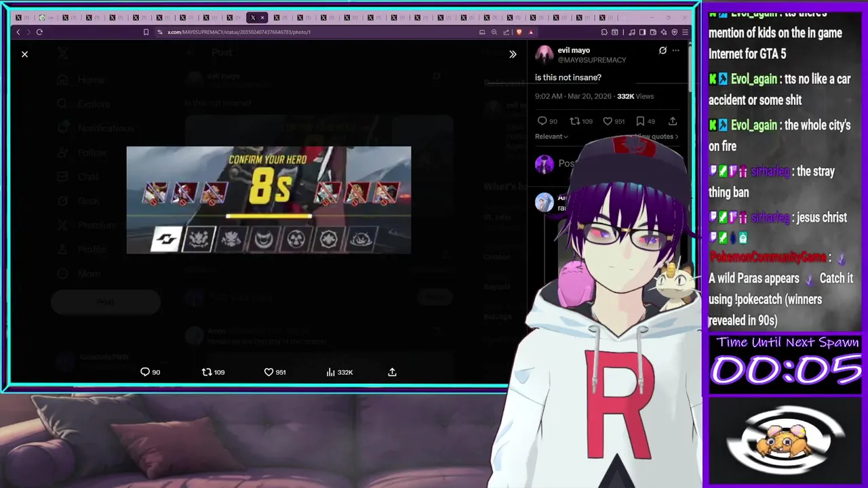
Task: Close the active X tab
Action: coord(262,18)
